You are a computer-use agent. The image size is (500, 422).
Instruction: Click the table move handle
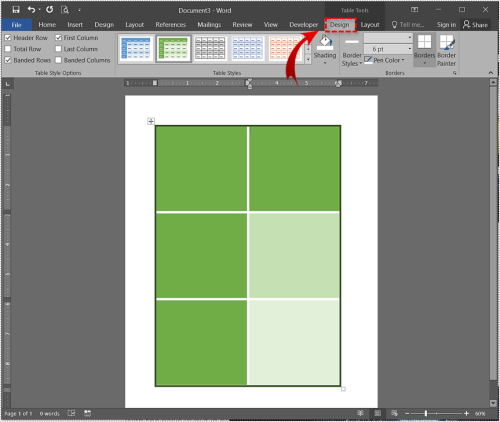(x=151, y=121)
